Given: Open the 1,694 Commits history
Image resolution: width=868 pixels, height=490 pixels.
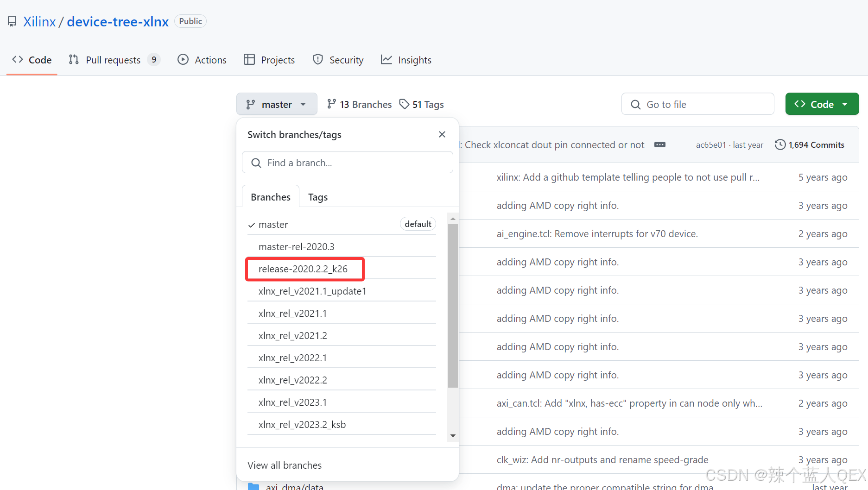Looking at the screenshot, I should coord(810,144).
